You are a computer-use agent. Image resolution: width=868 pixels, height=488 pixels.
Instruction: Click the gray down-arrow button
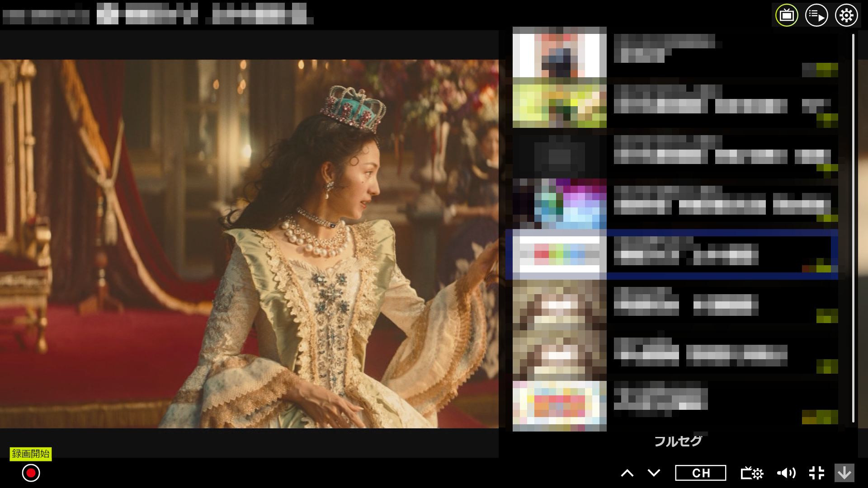pyautogui.click(x=844, y=473)
